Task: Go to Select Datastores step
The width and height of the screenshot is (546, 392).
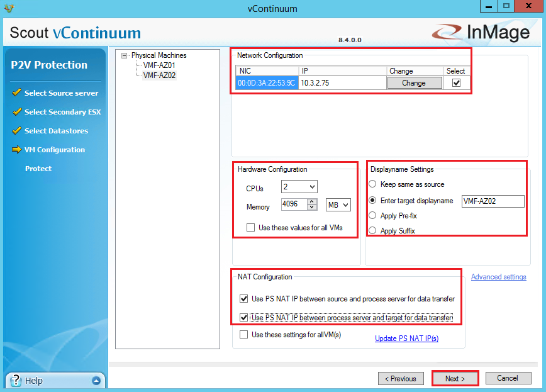Action: coord(56,131)
